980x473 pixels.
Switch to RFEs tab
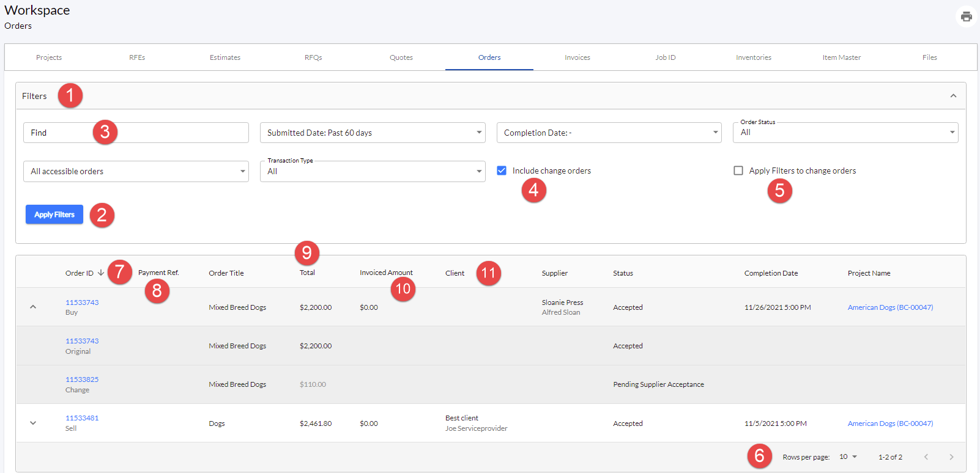[137, 57]
